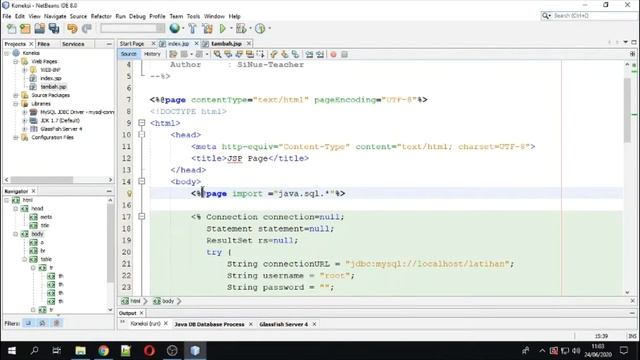The width and height of the screenshot is (640, 360).
Task: Open Google Chrome from the taskbar
Action: tap(103, 351)
